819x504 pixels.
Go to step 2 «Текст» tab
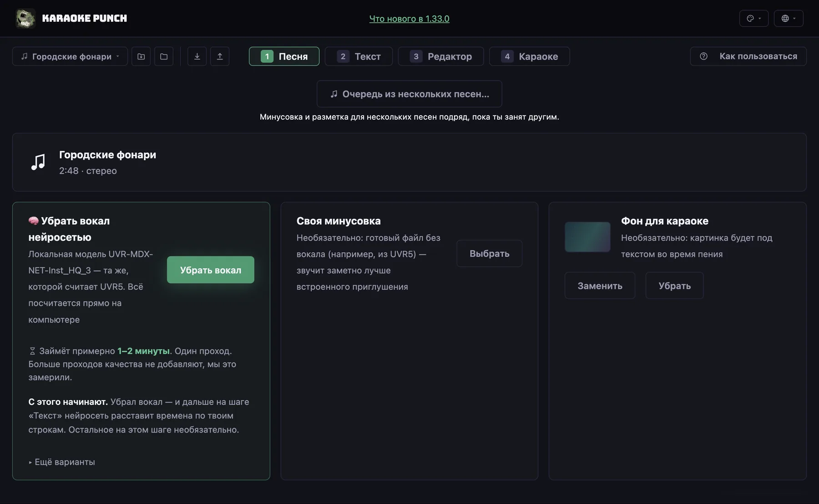[359, 56]
